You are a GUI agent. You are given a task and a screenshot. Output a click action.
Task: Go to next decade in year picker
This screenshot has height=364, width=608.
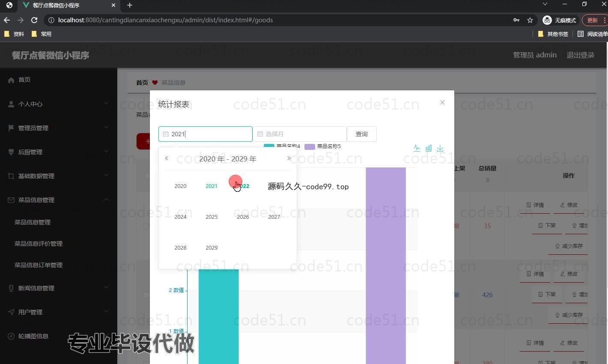click(289, 158)
